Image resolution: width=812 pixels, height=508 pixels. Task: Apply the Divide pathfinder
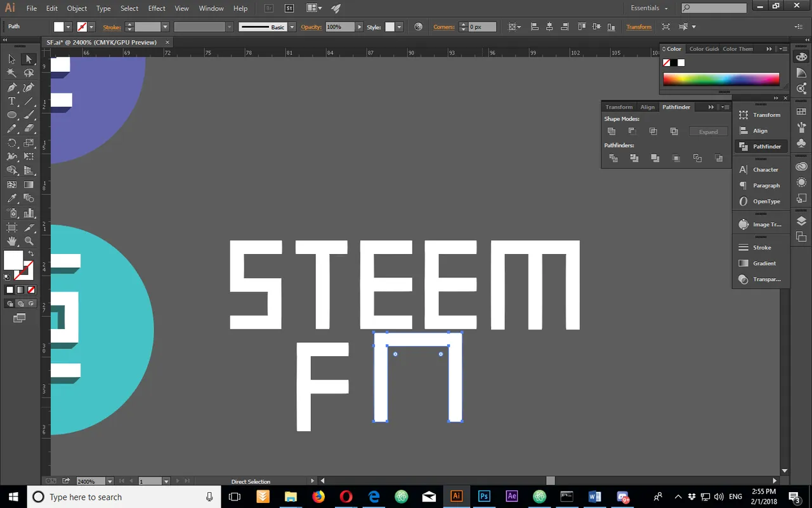pyautogui.click(x=613, y=158)
